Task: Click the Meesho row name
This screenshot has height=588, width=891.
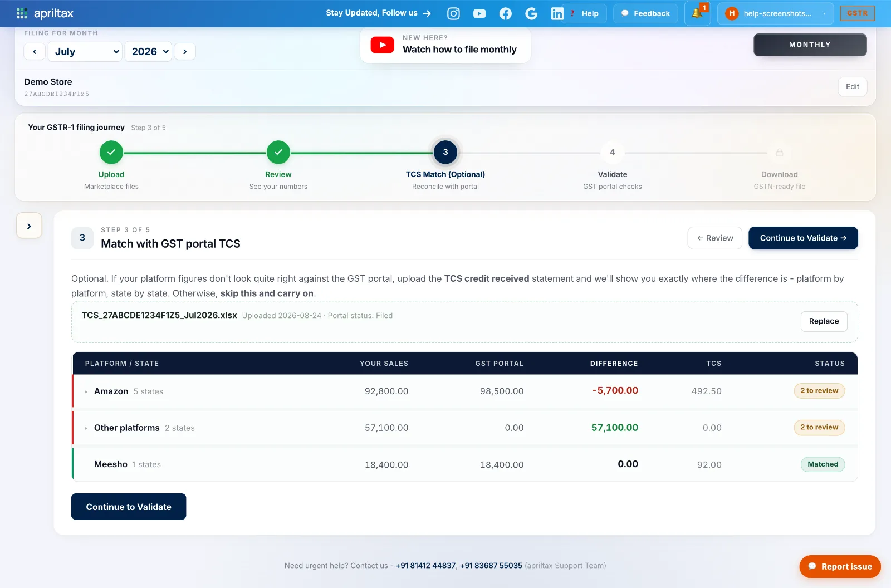Action: 111,464
